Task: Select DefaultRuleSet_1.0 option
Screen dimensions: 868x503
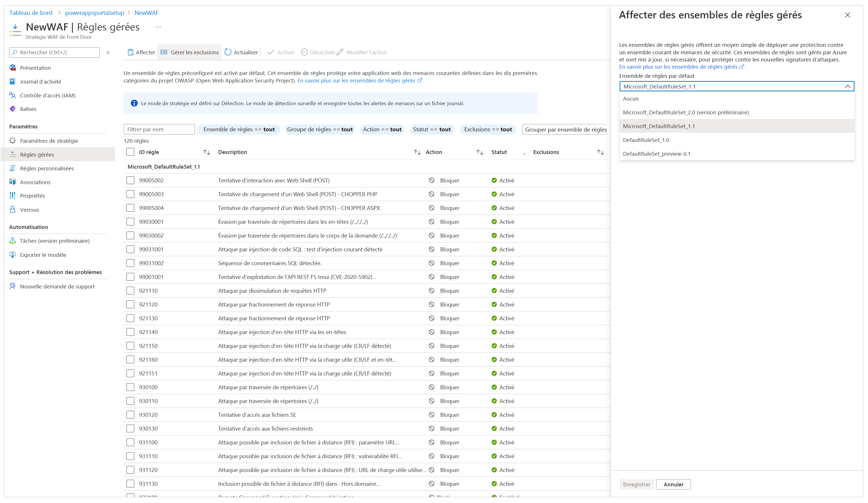Action: tap(737, 140)
